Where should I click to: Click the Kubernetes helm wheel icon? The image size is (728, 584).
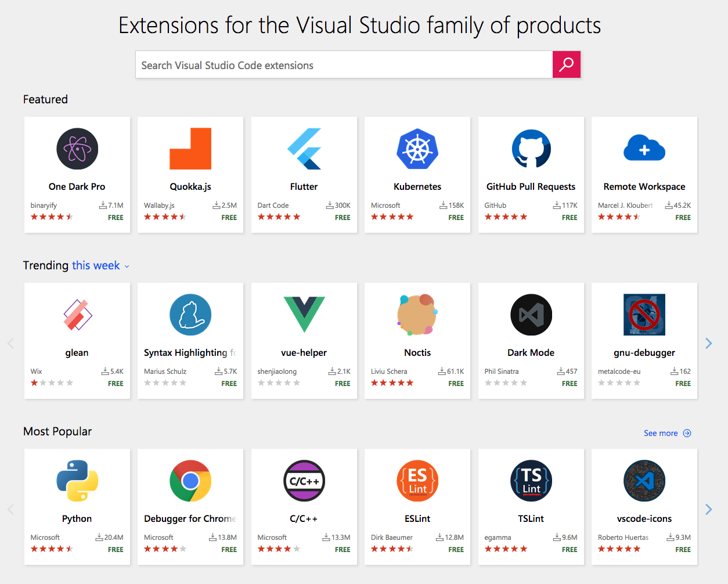coord(417,149)
